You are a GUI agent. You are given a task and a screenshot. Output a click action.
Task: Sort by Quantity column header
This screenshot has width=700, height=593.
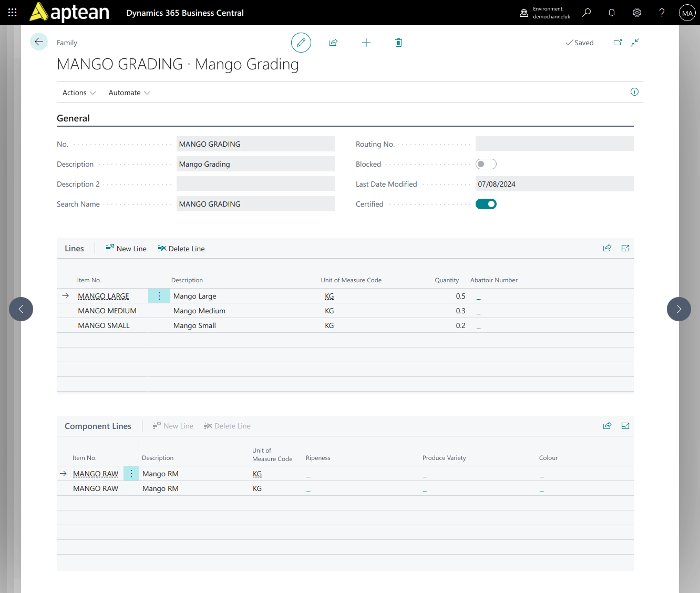pyautogui.click(x=447, y=280)
